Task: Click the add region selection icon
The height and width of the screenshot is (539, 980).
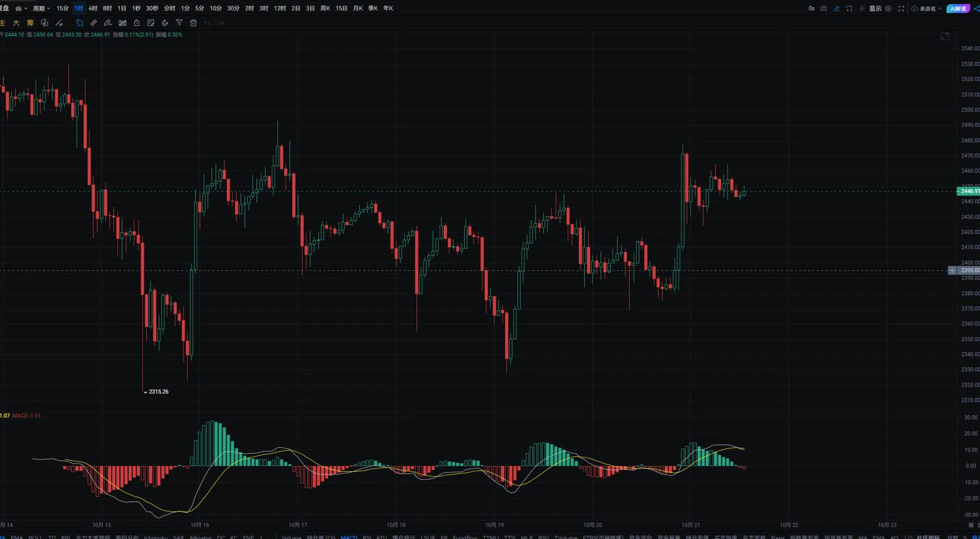Action: (x=849, y=8)
